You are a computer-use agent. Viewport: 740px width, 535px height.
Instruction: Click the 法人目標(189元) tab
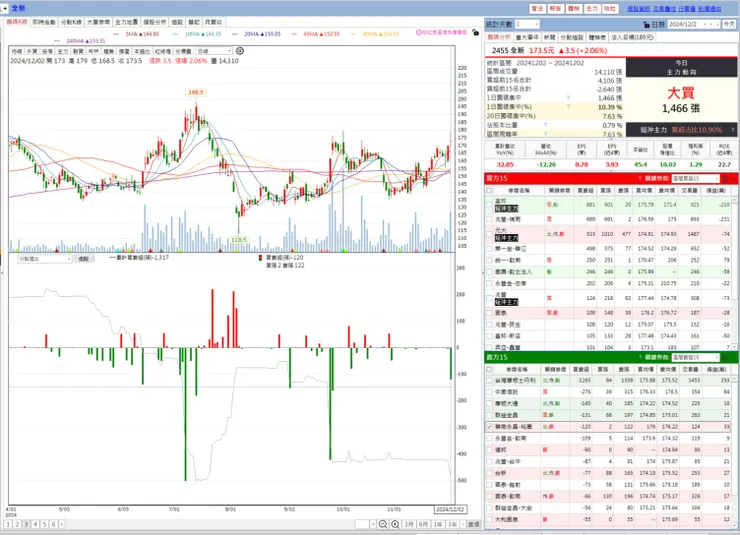(x=632, y=37)
